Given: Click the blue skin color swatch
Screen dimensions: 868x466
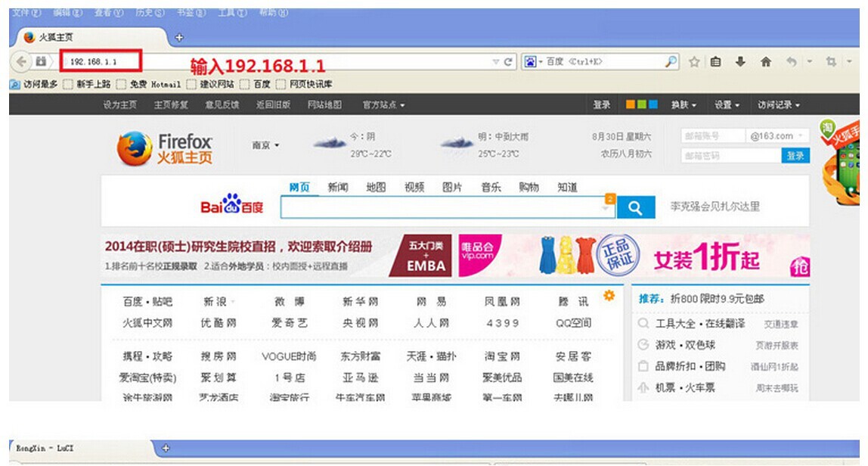Looking at the screenshot, I should [653, 104].
